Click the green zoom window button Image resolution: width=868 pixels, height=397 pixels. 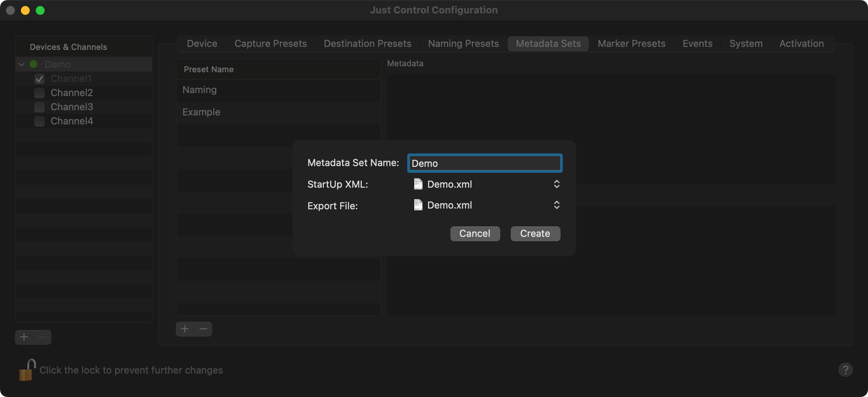point(40,10)
